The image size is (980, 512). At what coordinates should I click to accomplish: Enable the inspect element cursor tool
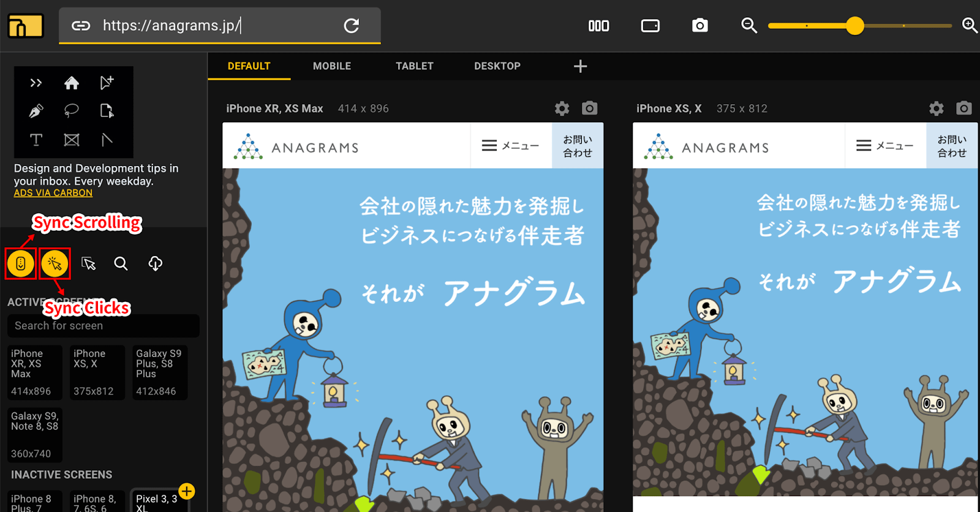pos(89,264)
